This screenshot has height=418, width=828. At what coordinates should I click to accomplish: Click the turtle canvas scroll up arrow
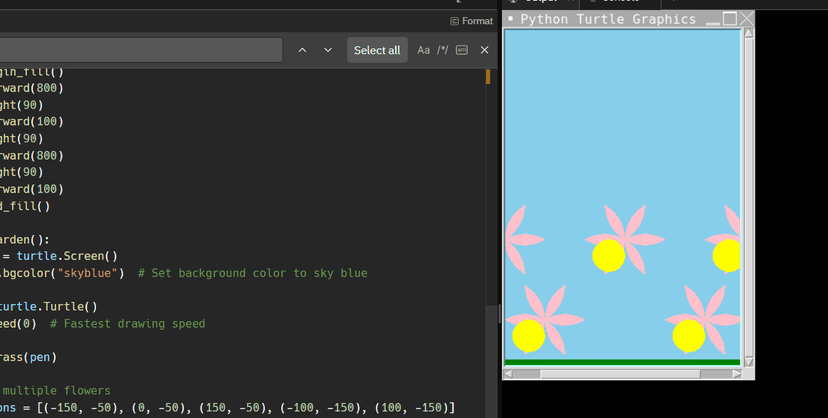click(x=748, y=34)
